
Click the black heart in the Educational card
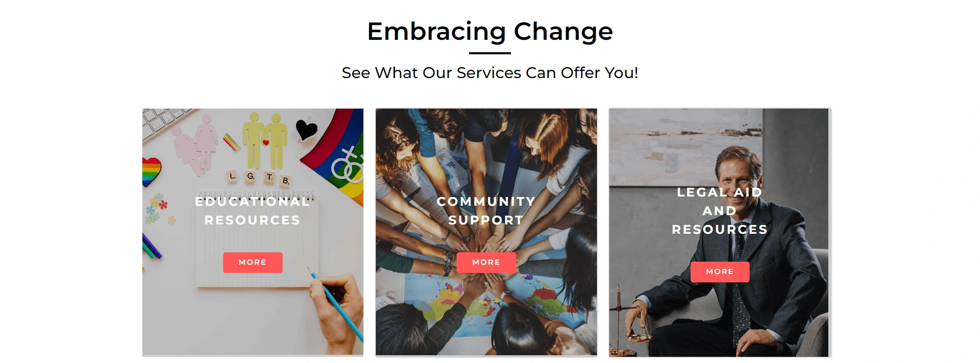tap(306, 130)
